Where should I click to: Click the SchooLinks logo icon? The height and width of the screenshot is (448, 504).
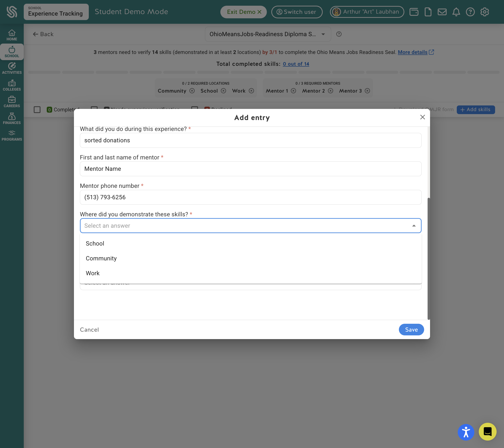(x=12, y=12)
